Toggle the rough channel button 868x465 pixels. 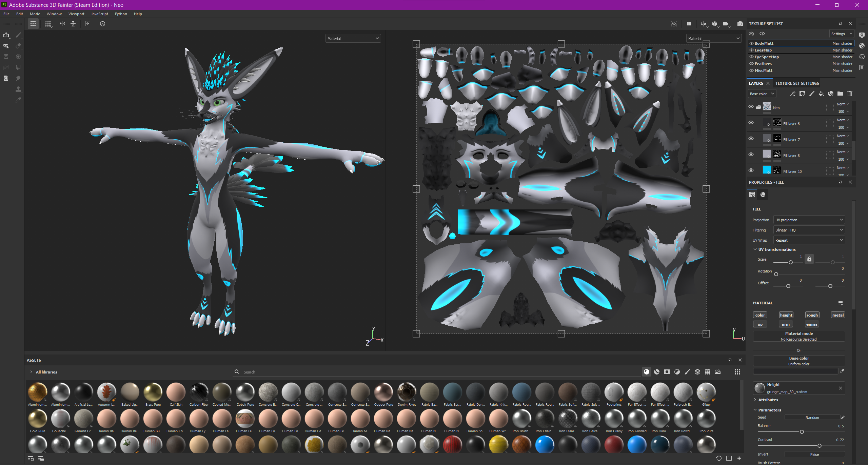point(812,315)
